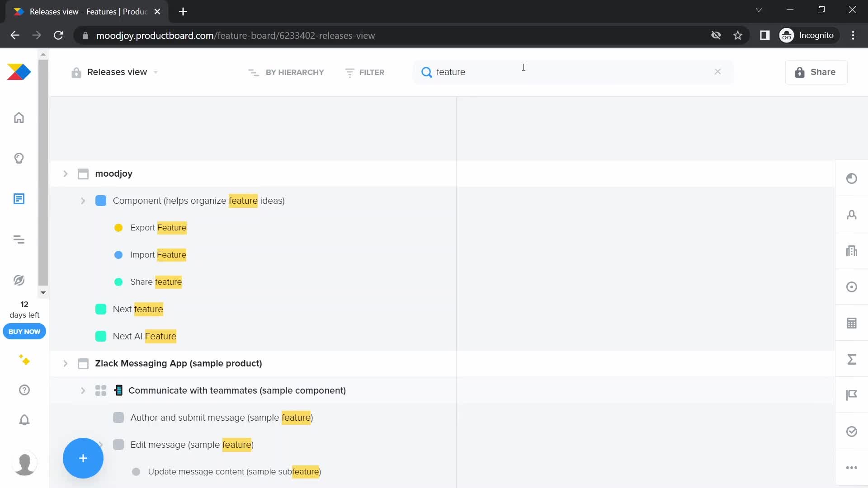Screen dimensions: 868x488
Task: Clear the search field with X
Action: point(717,72)
